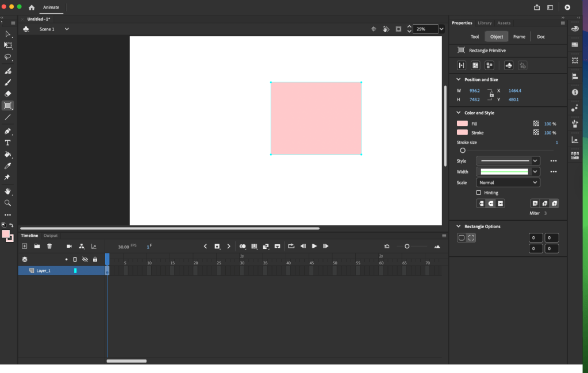Activate the Paint Bucket tool
Screen dimensions: 588x373
(8, 154)
